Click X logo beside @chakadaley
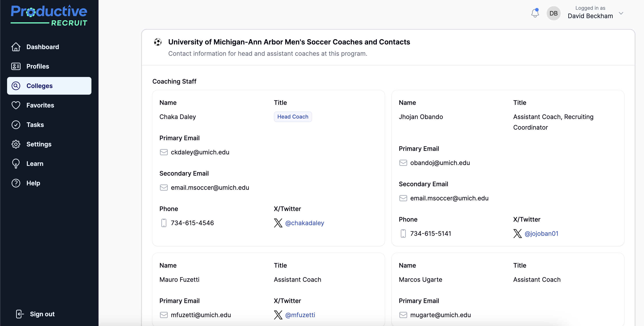This screenshot has width=644, height=326. [x=278, y=223]
